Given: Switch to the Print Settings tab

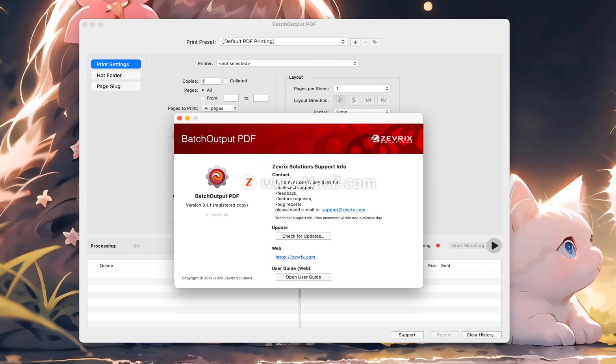Looking at the screenshot, I should pyautogui.click(x=116, y=64).
